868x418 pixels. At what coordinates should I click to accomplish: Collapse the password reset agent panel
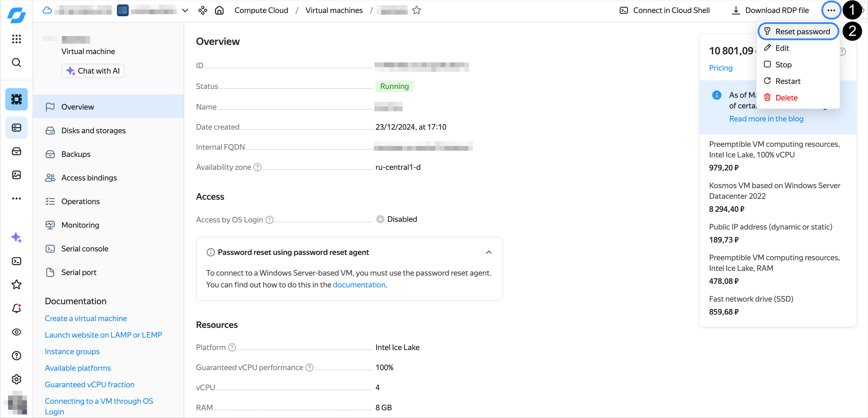tap(489, 252)
